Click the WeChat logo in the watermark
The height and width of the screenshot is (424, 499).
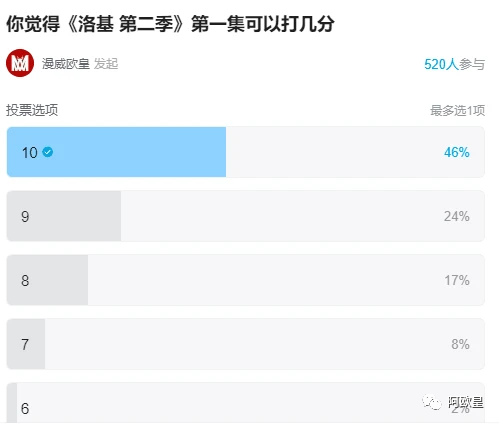pos(431,402)
